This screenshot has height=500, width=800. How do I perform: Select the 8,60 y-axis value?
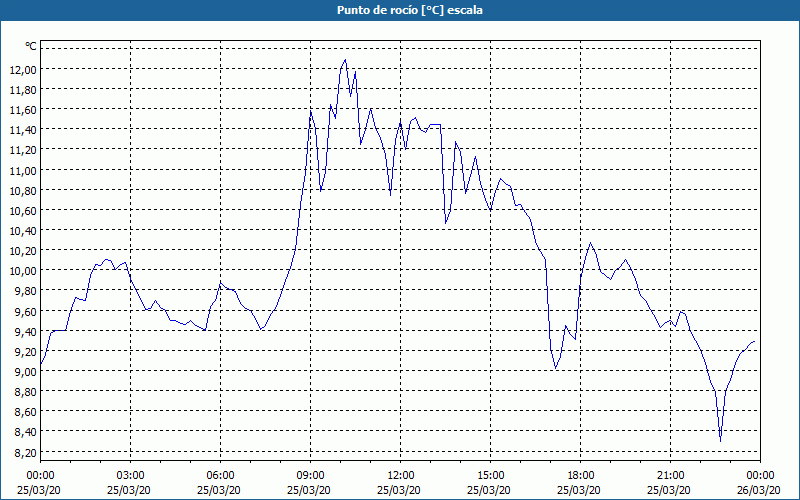[25, 412]
